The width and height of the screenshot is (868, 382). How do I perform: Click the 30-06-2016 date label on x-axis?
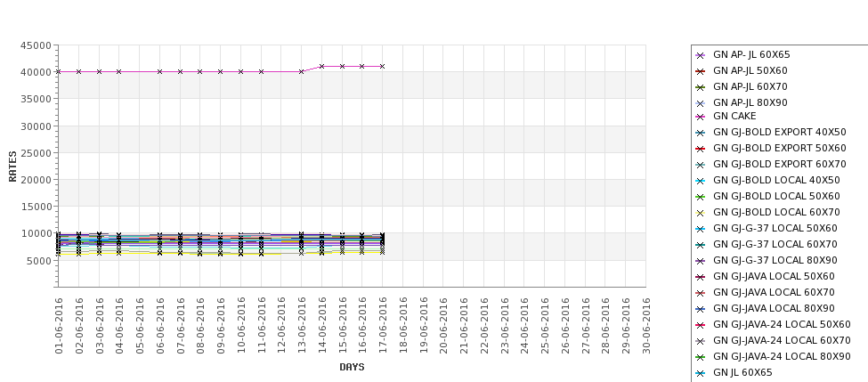pos(646,326)
